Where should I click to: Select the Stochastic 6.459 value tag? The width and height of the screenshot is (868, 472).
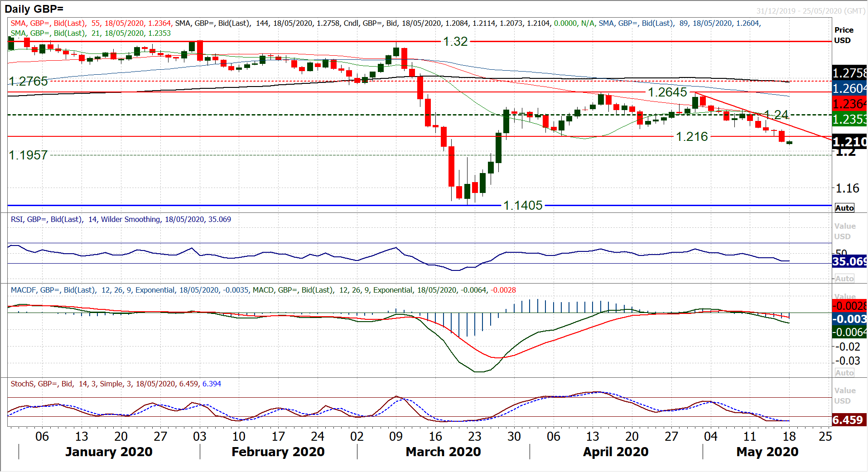[848, 420]
